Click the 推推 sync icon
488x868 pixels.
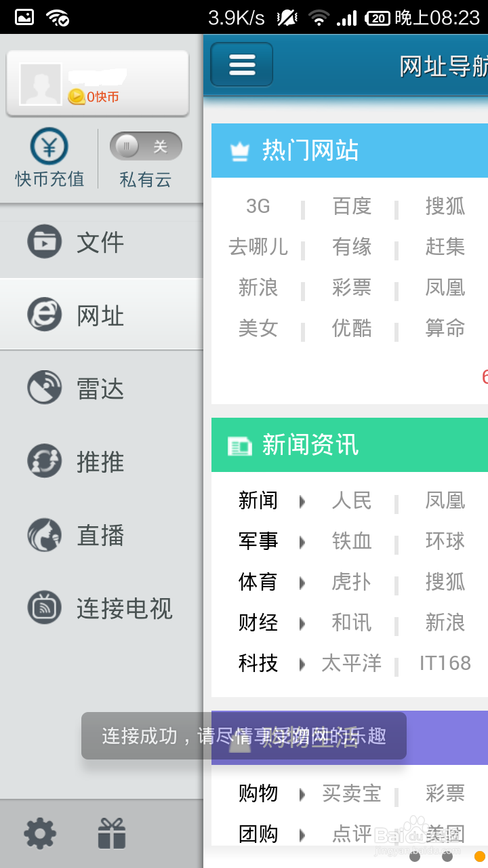click(45, 461)
